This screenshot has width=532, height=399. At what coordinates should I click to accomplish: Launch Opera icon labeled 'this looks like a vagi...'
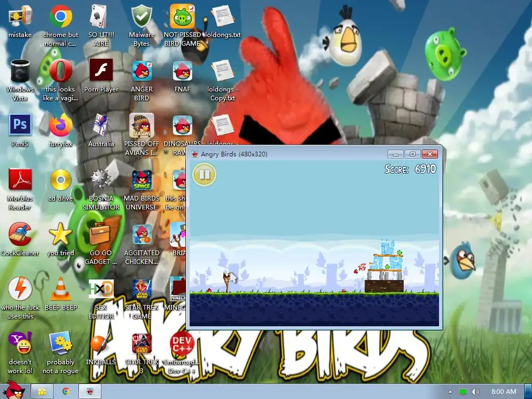60,71
